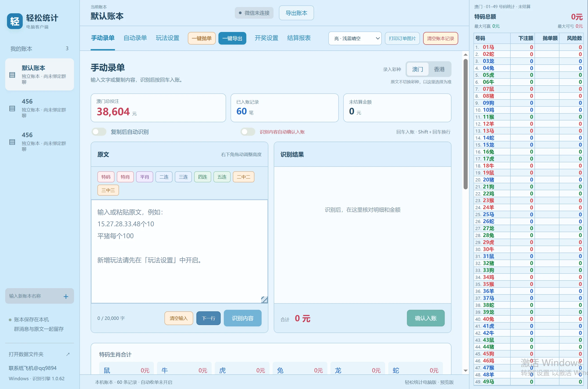Click 号码 column header
The image size is (588, 389).
492,38
